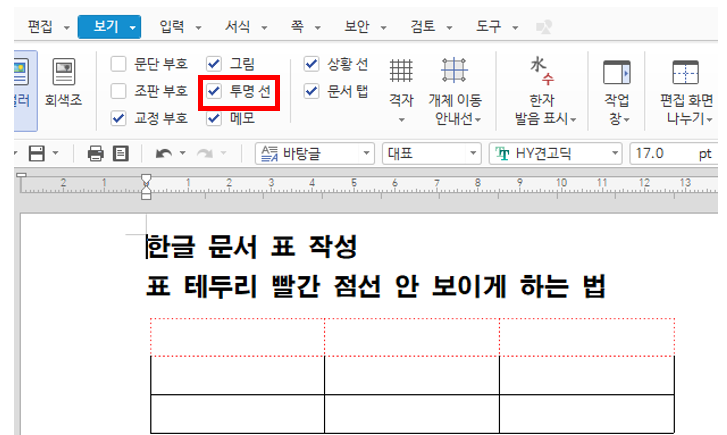Open the 입력 menu
The image size is (727, 435).
click(172, 27)
